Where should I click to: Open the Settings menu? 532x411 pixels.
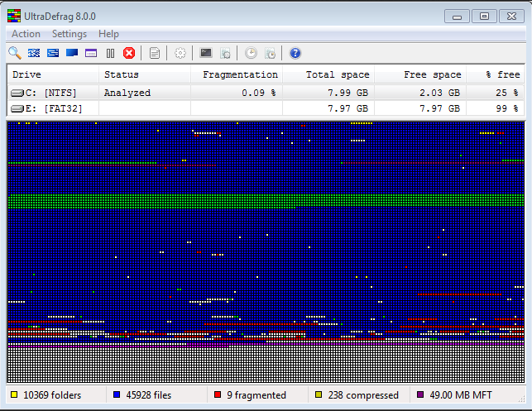(69, 34)
